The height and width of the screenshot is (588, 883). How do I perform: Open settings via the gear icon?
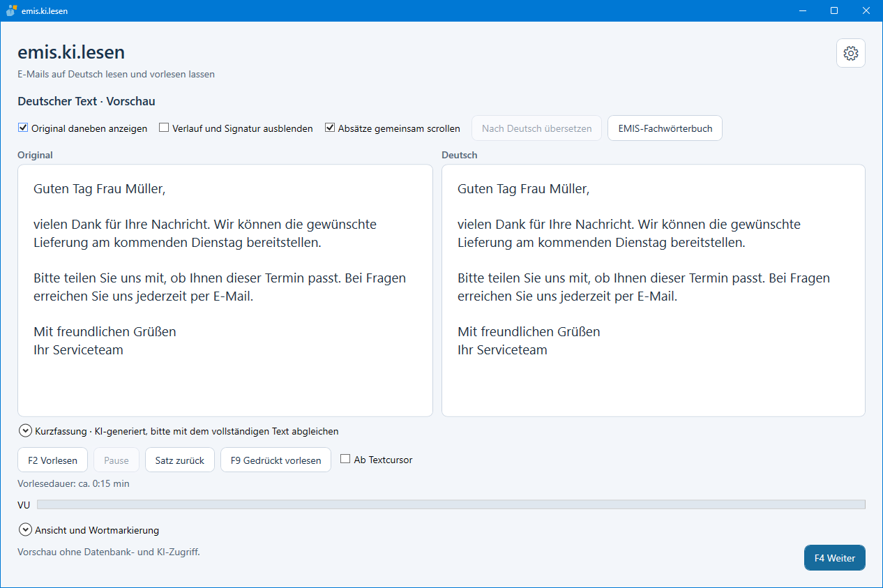coord(851,53)
